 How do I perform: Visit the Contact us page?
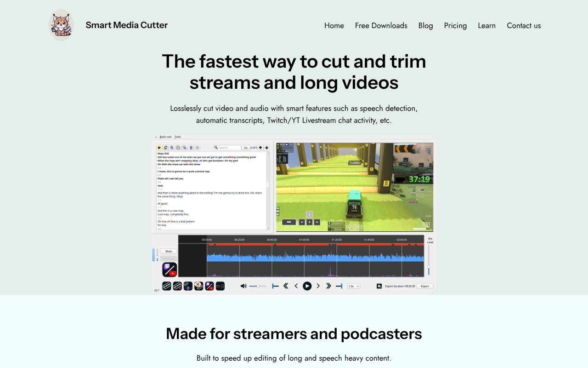click(x=524, y=25)
